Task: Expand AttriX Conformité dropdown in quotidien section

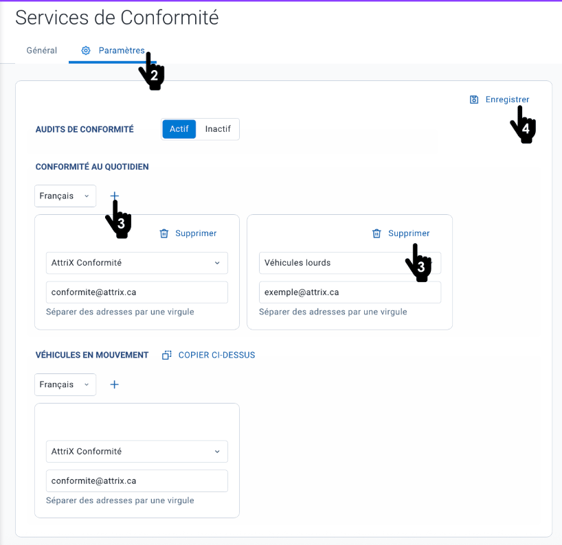Action: click(x=137, y=263)
